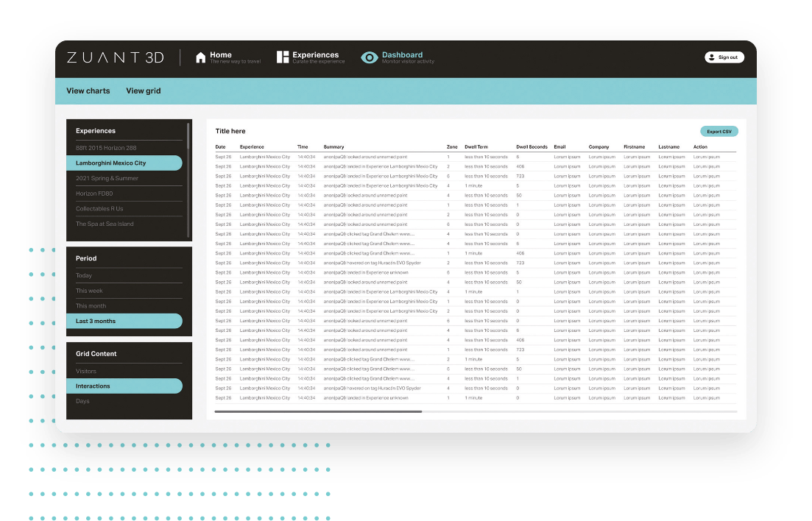Screen dimensions: 812x521
Task: Click the ZUANT 3D logo
Action: (115, 57)
